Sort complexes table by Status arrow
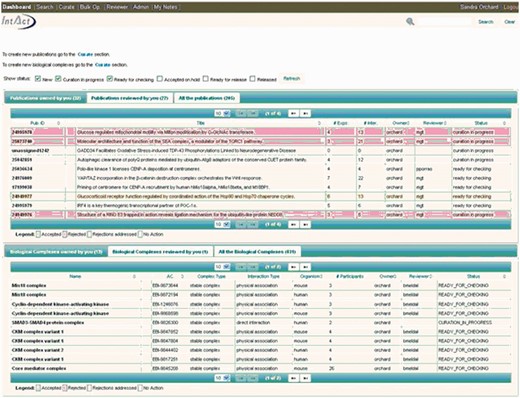This screenshot has width=520, height=398. (x=505, y=277)
